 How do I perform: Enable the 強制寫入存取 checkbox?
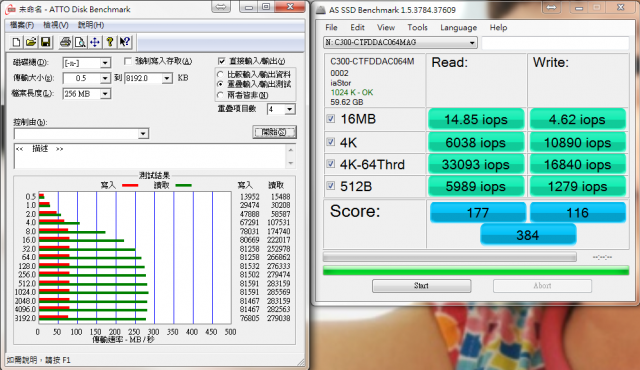coord(128,61)
